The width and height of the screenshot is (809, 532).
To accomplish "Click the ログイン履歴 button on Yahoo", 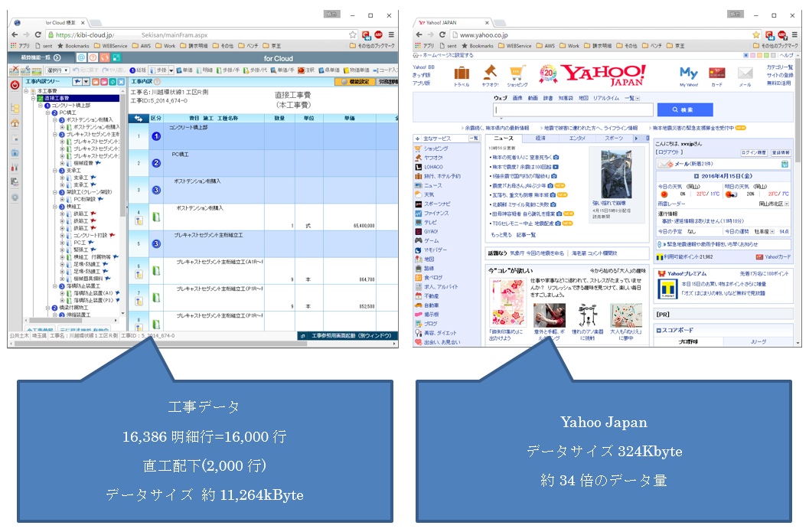I will click(x=753, y=153).
